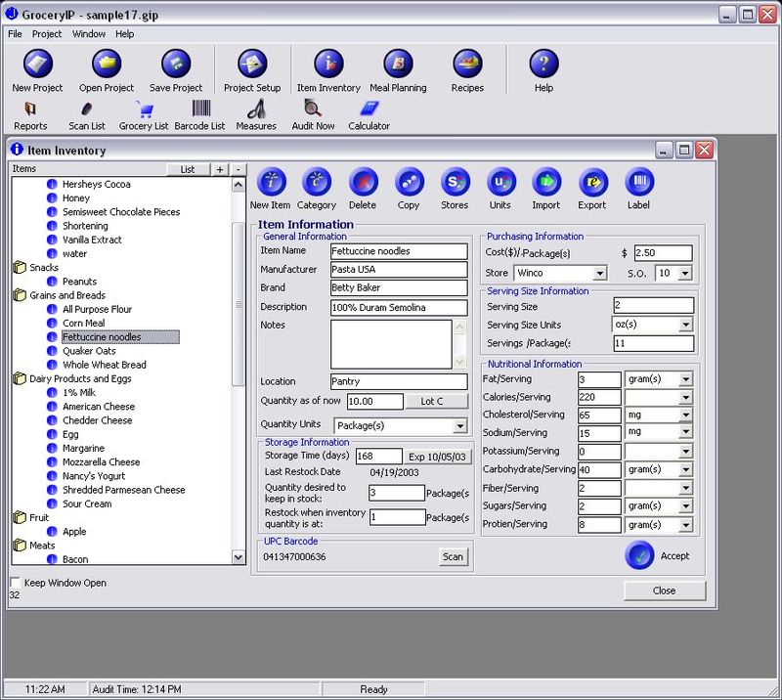Viewport: 782px width, 700px height.
Task: Copy the current item
Action: [409, 182]
